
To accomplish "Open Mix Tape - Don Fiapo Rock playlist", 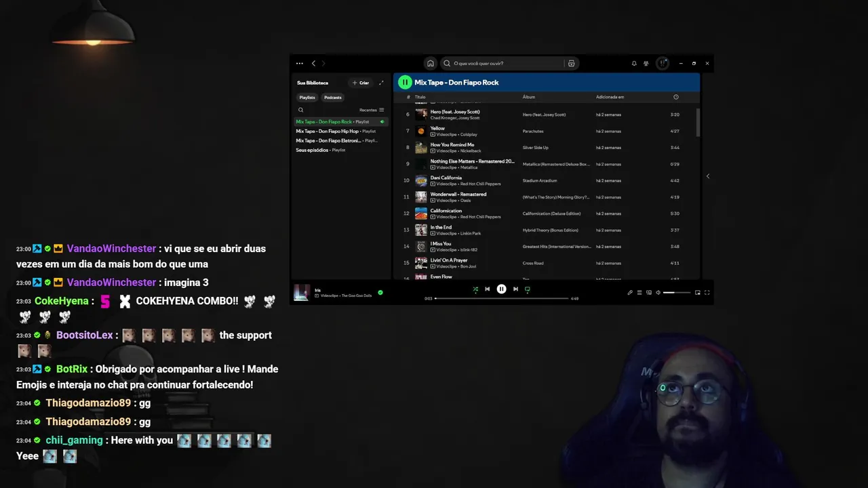I will pos(340,122).
